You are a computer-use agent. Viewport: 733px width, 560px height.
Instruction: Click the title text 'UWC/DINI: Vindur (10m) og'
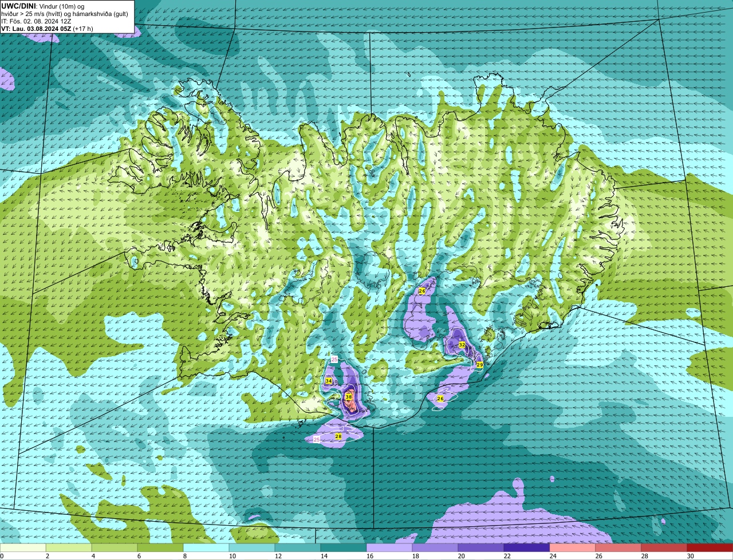coord(43,6)
